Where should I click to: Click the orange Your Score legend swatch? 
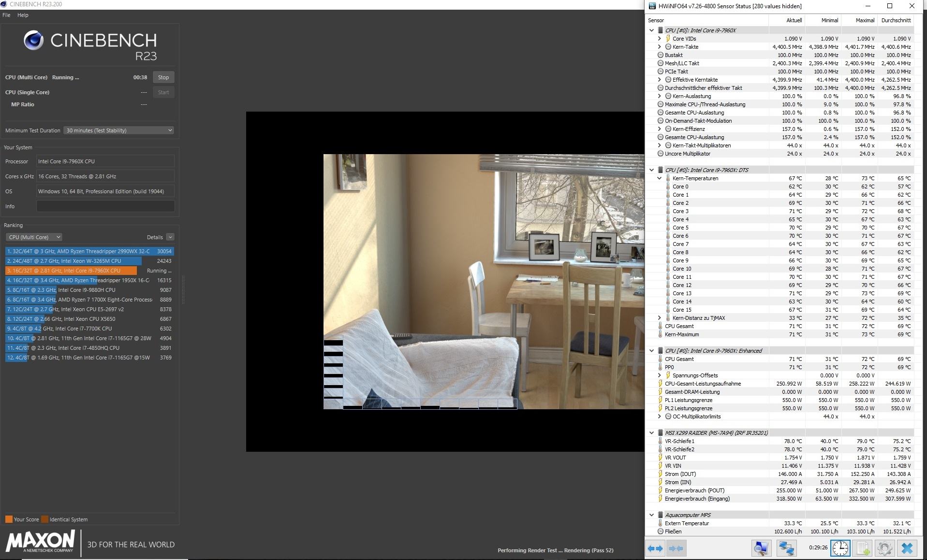[9, 519]
